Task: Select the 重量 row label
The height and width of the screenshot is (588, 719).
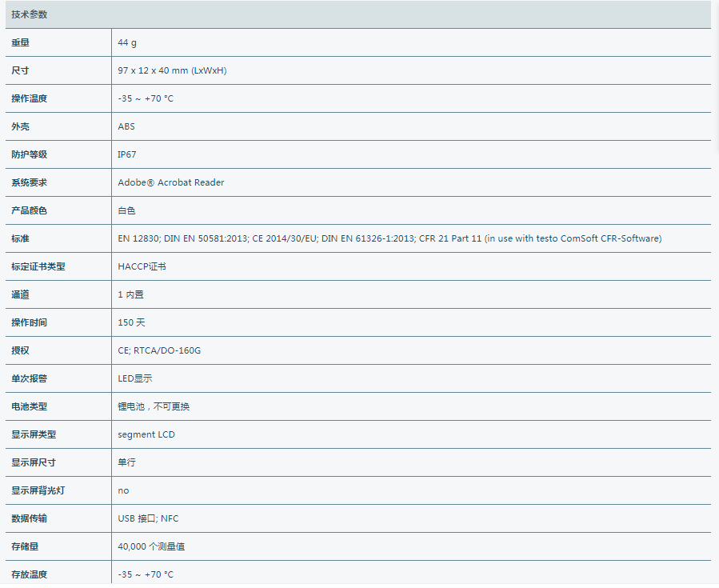Action: pyautogui.click(x=20, y=42)
